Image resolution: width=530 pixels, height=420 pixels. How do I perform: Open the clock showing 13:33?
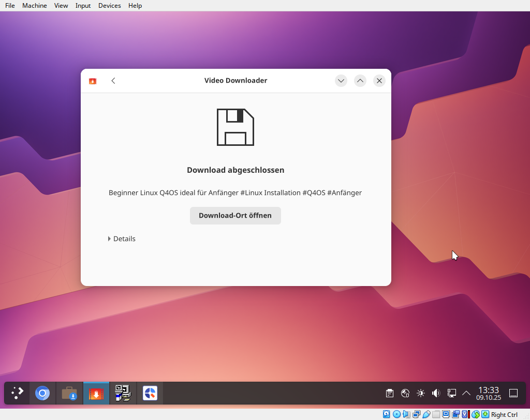(489, 393)
